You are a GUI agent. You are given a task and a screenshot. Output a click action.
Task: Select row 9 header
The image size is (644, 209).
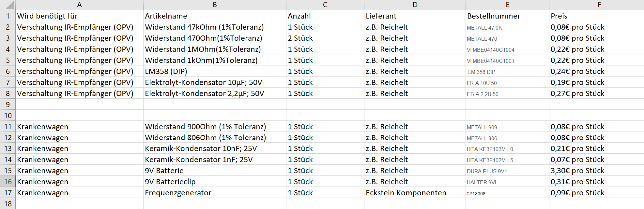point(8,104)
